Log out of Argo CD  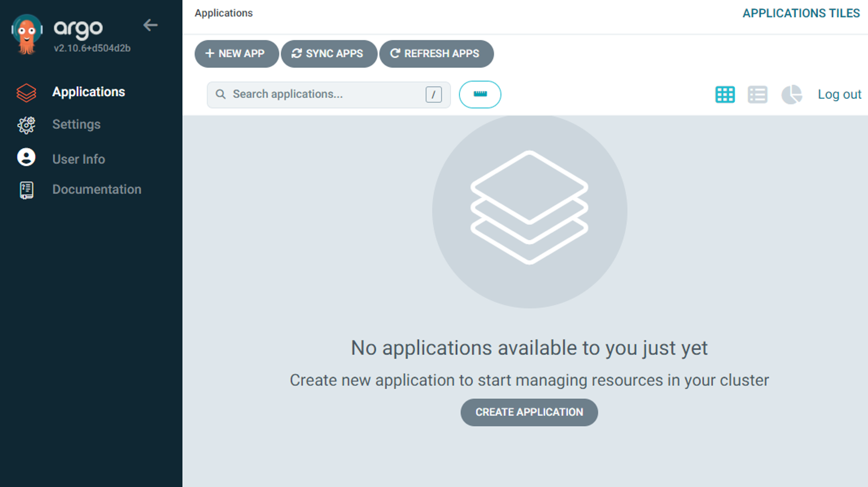[x=839, y=94]
